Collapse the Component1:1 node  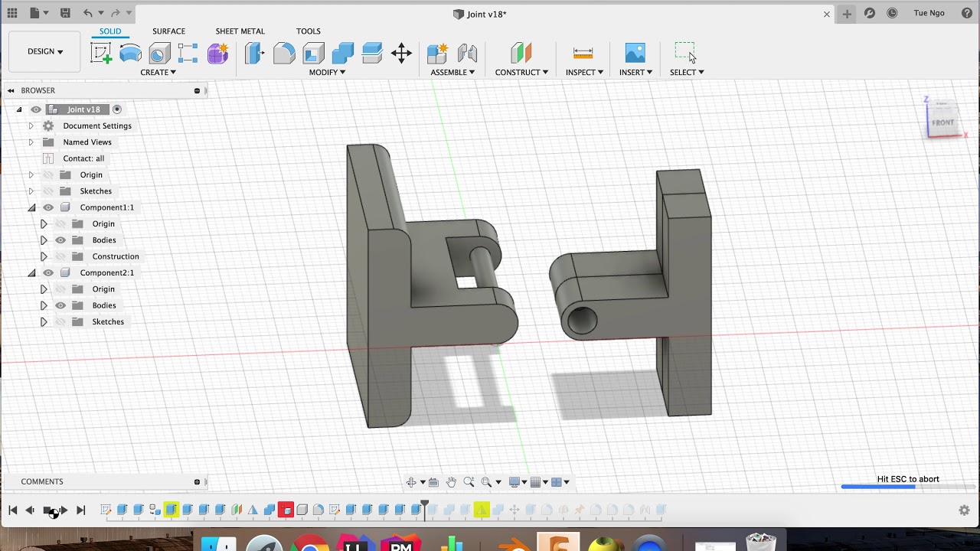pyautogui.click(x=31, y=207)
